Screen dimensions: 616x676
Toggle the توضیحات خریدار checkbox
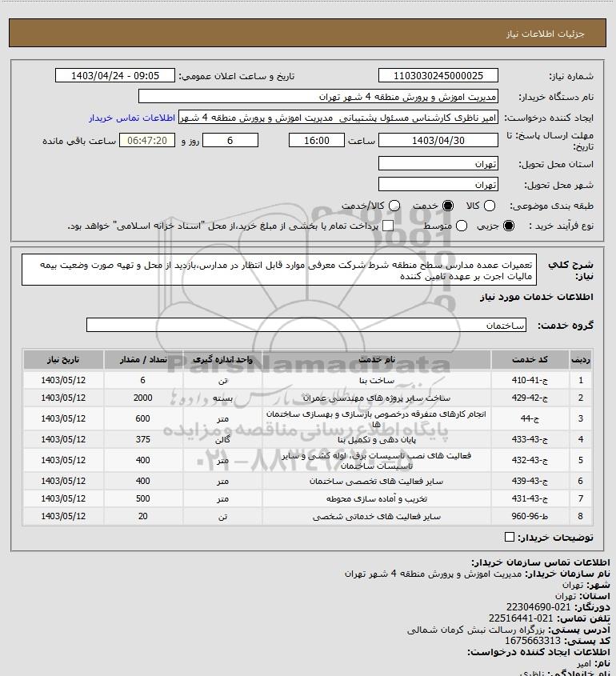(509, 537)
